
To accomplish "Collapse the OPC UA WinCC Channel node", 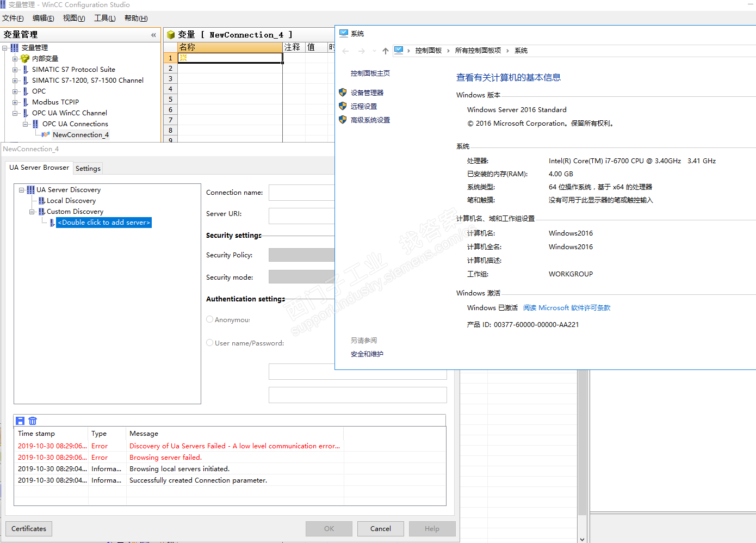I will [15, 113].
